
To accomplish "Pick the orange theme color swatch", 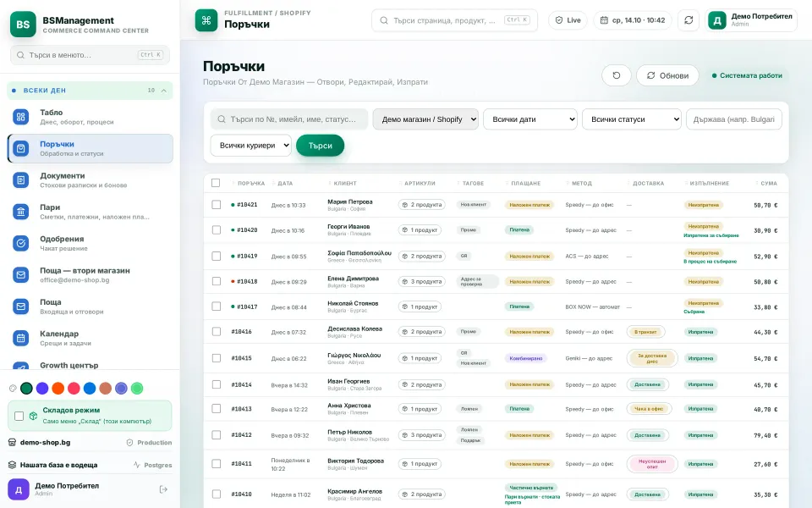I will click(x=58, y=389).
